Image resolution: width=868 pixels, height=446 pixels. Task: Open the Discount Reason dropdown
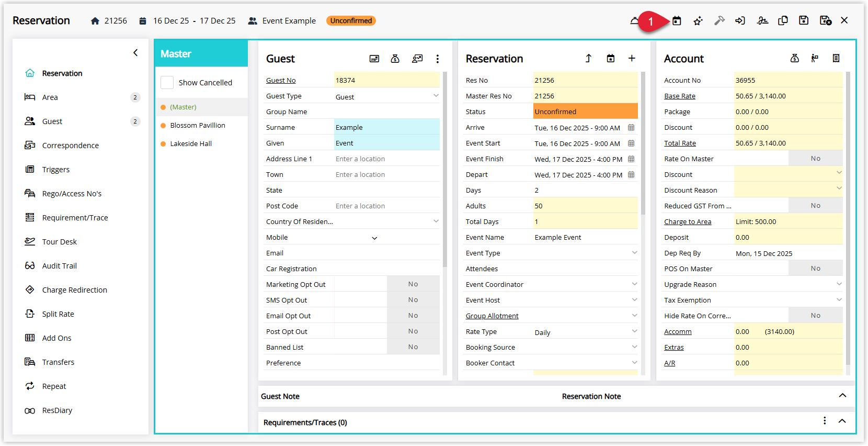[x=839, y=188]
